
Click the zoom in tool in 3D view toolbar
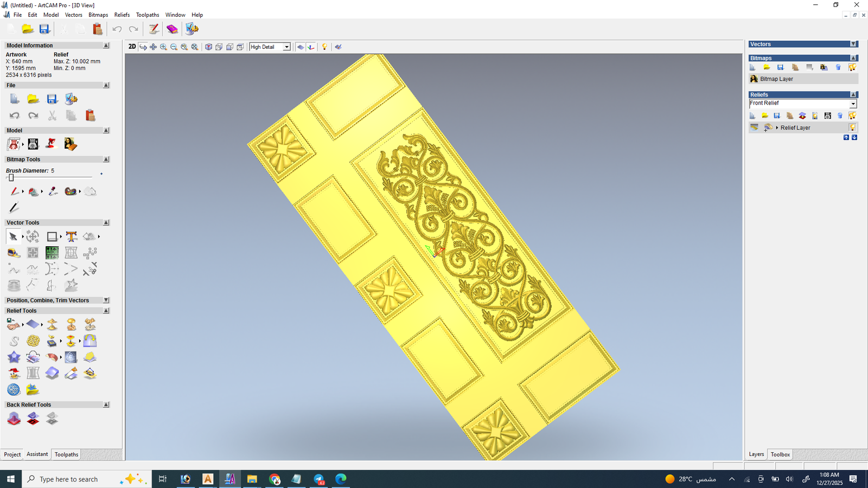(163, 47)
